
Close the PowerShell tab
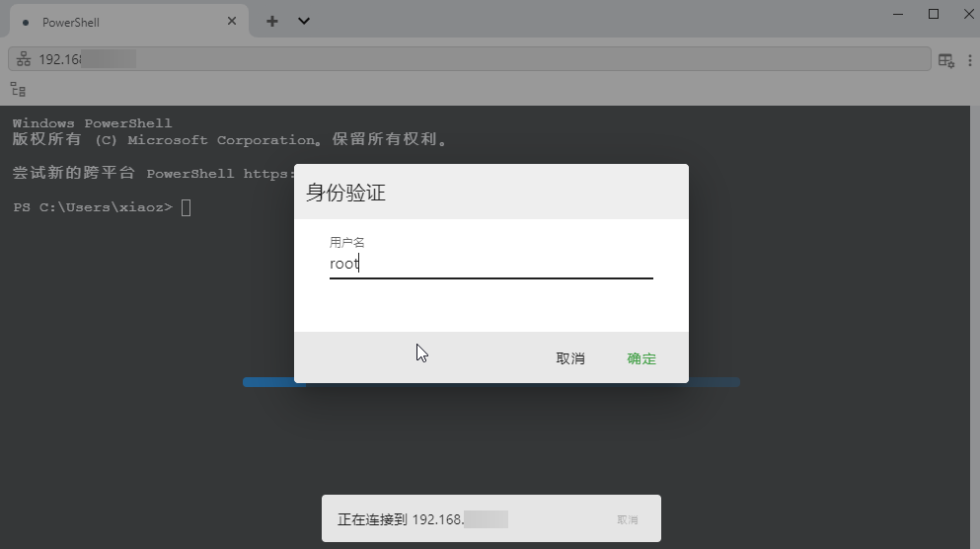(232, 21)
